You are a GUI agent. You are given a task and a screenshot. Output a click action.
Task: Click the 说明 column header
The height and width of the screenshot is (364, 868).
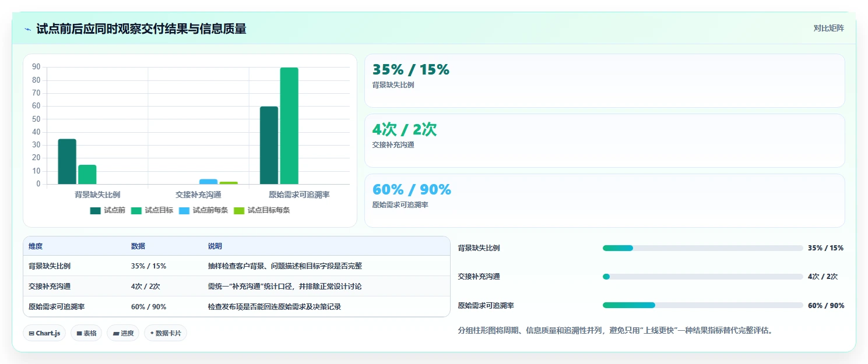coord(215,246)
